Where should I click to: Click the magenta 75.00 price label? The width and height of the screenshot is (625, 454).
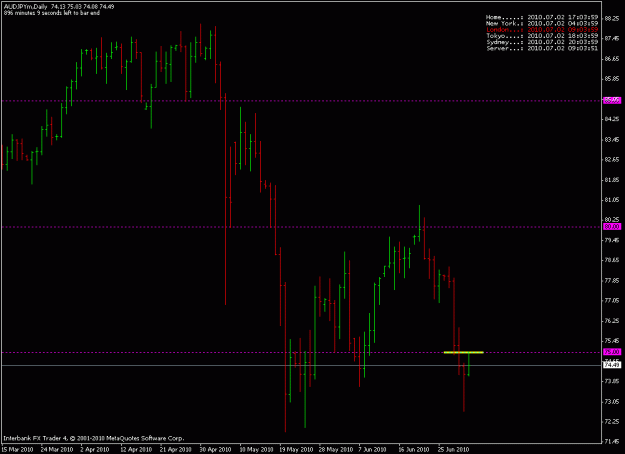point(612,352)
